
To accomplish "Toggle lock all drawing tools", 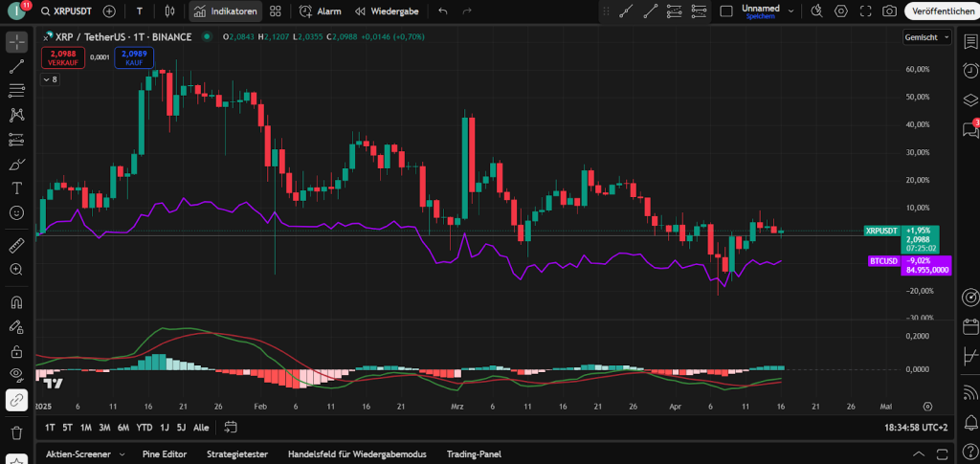I will [x=17, y=351].
